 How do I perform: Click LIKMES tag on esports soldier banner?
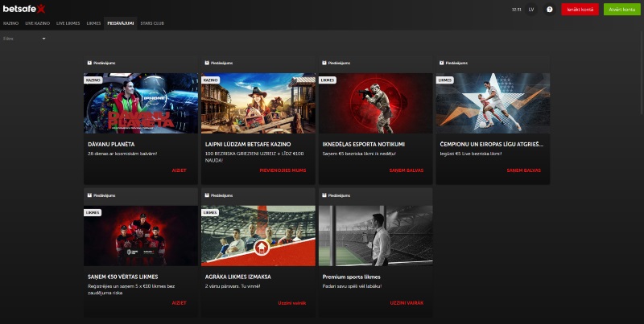pos(328,80)
